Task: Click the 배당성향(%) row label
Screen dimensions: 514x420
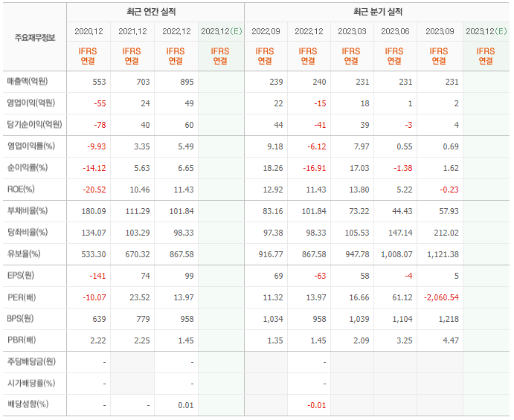Action: pos(28,404)
